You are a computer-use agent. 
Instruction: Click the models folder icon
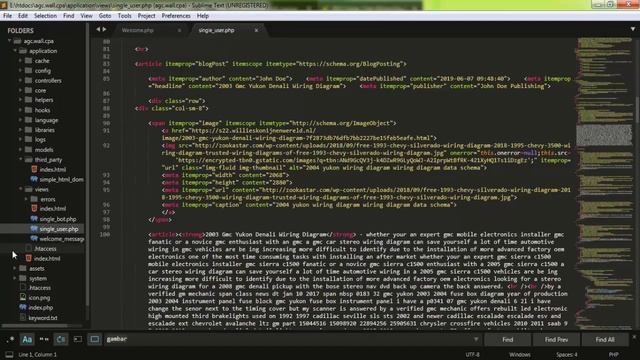click(28, 150)
